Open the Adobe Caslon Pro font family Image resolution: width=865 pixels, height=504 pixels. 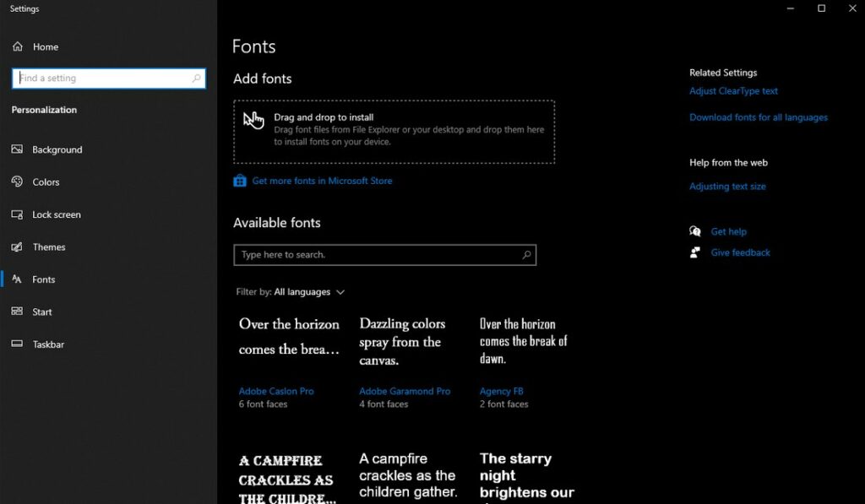[276, 391]
